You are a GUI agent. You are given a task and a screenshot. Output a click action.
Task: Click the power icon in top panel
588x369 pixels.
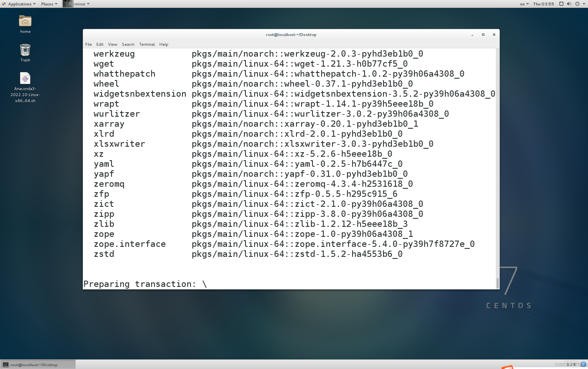coord(577,4)
